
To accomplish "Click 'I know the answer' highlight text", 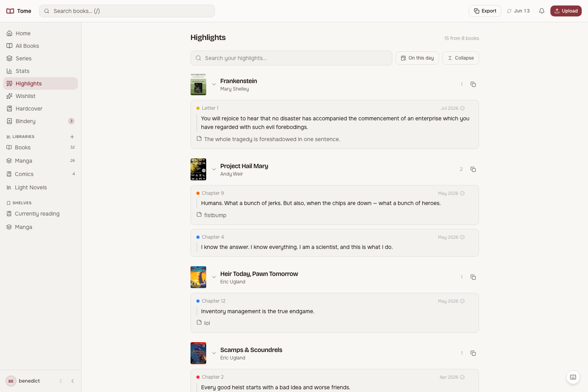I will [x=297, y=247].
